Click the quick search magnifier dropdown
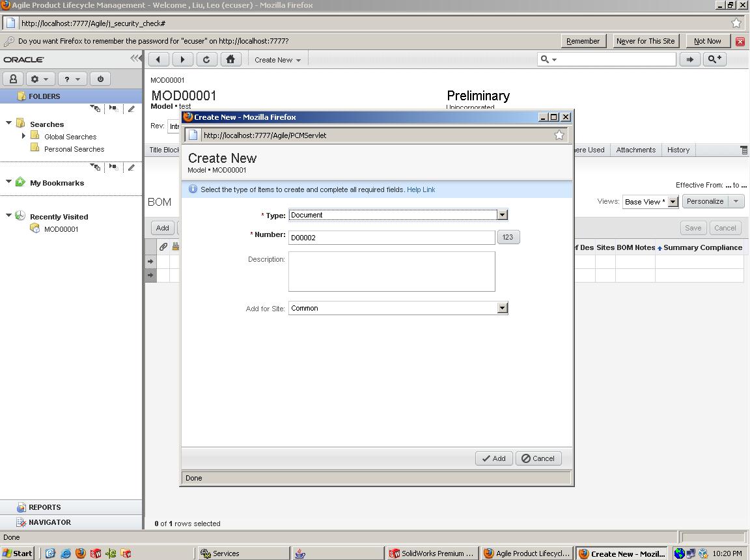Screen dimensions: 750x560 [549, 59]
